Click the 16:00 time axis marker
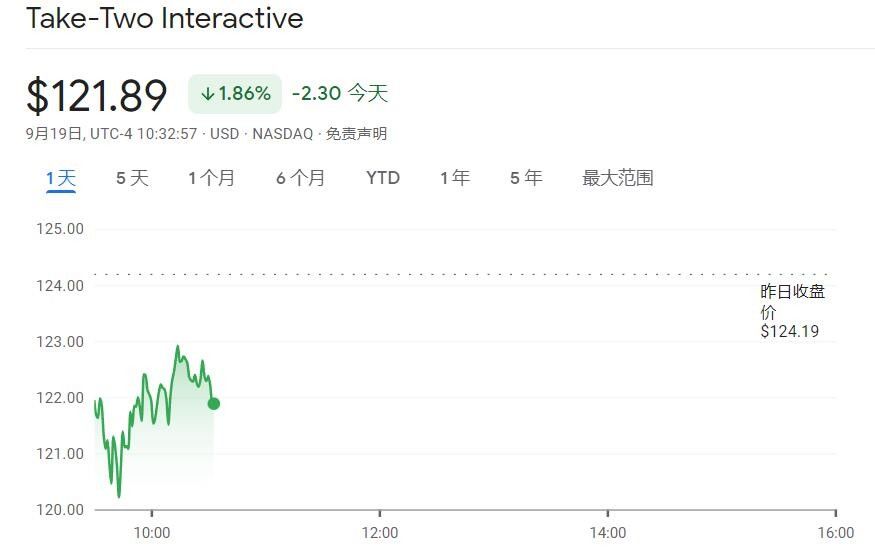Image resolution: width=875 pixels, height=551 pixels. [x=836, y=533]
